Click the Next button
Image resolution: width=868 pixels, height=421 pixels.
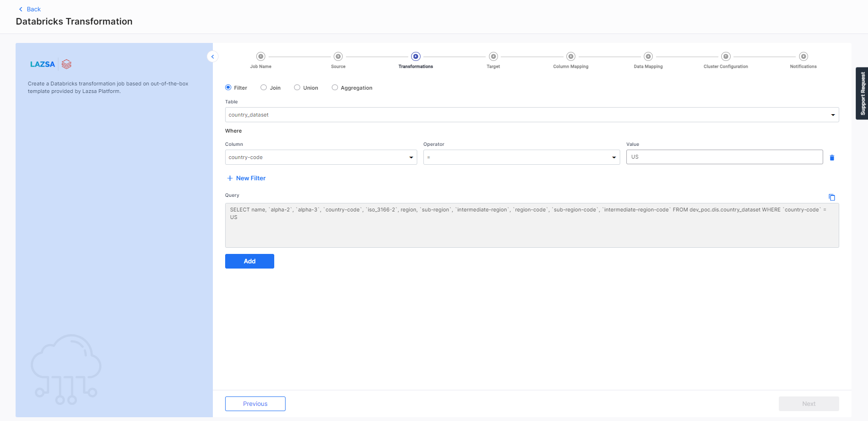point(809,404)
